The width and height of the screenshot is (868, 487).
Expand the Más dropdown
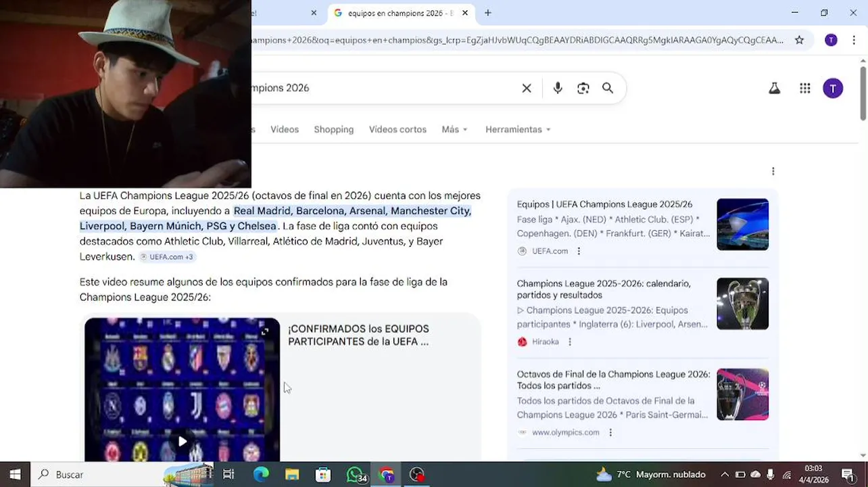click(x=454, y=129)
